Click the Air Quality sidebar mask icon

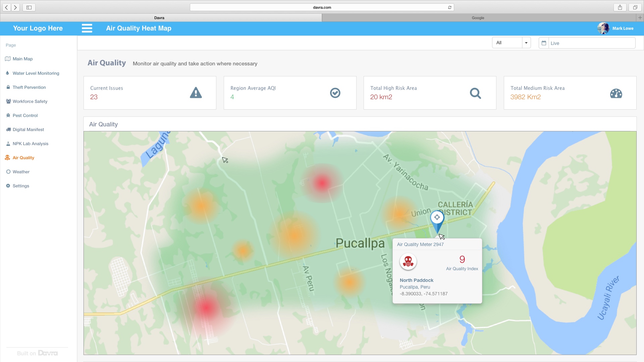coord(7,158)
